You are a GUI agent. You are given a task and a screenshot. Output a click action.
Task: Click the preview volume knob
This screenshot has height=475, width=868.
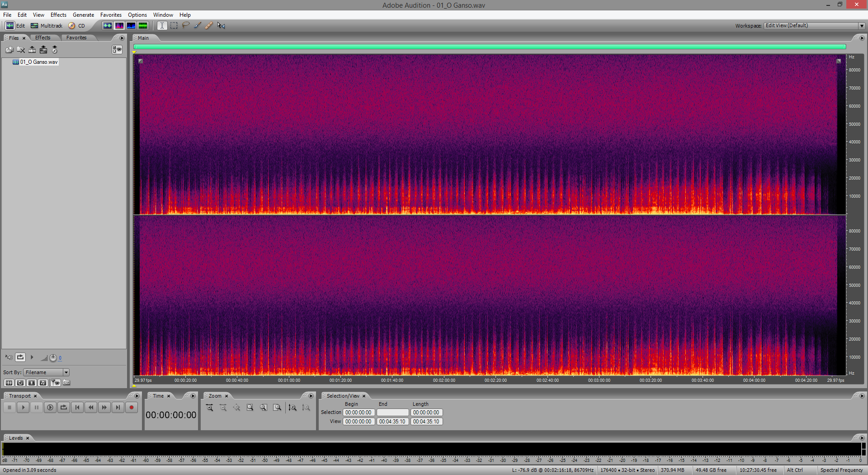(x=53, y=358)
